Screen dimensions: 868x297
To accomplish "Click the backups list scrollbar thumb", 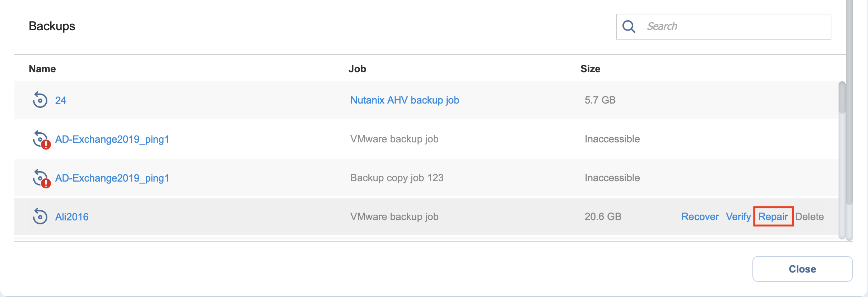I will coord(842,98).
